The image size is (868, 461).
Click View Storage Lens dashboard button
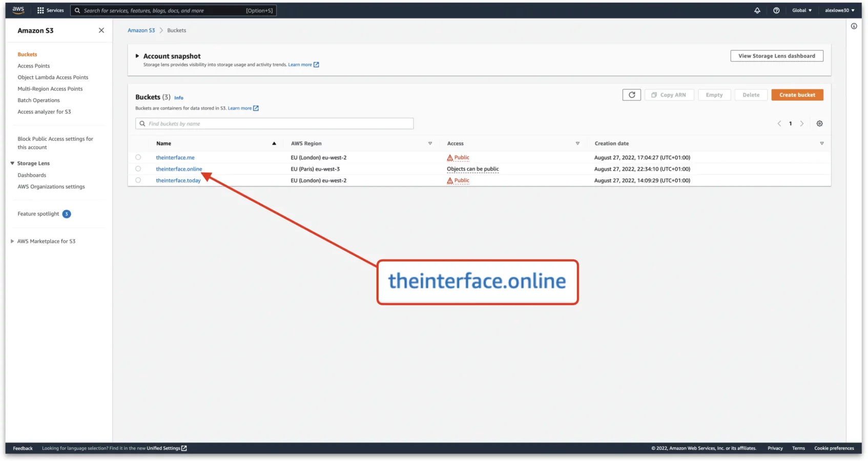pos(777,56)
